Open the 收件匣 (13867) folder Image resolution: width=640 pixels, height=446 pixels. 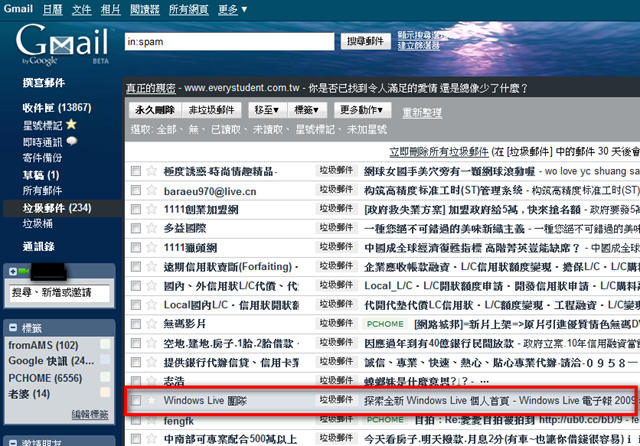coord(57,108)
